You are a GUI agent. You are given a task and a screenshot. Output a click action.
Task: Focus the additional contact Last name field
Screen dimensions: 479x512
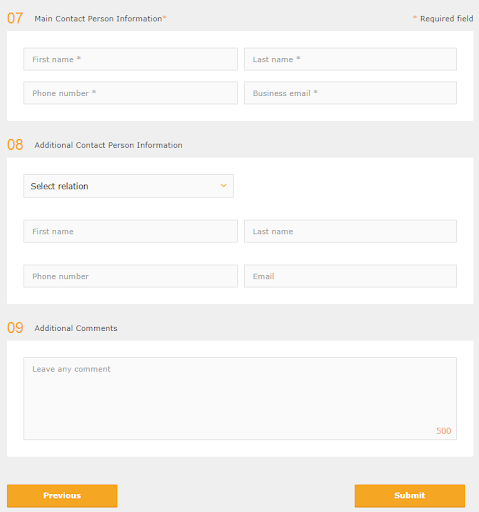click(x=350, y=231)
